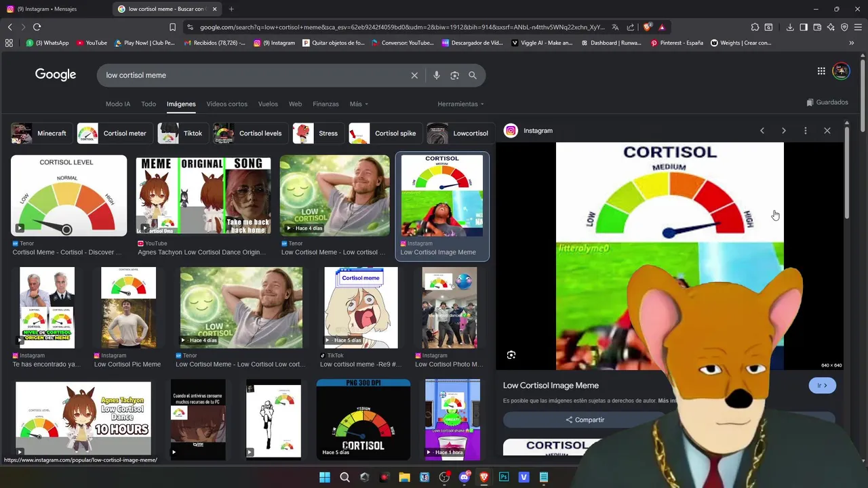
Task: Click the magnifier search submit icon
Action: (473, 75)
